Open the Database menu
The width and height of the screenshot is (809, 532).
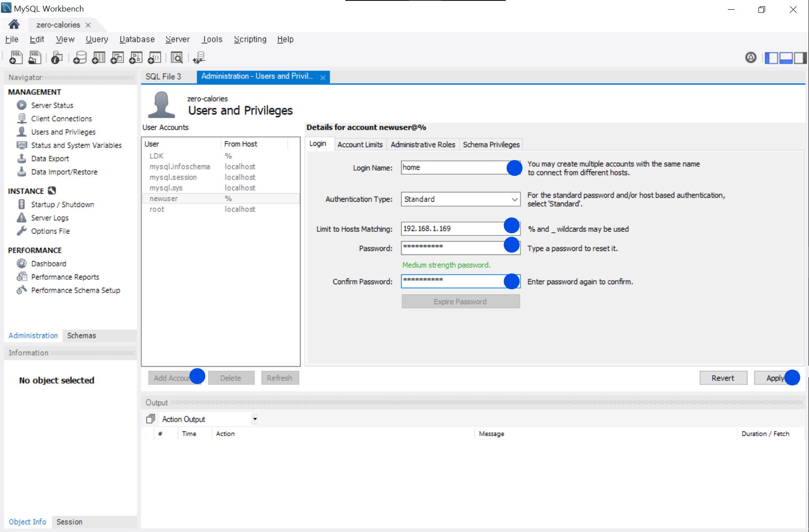(x=137, y=39)
